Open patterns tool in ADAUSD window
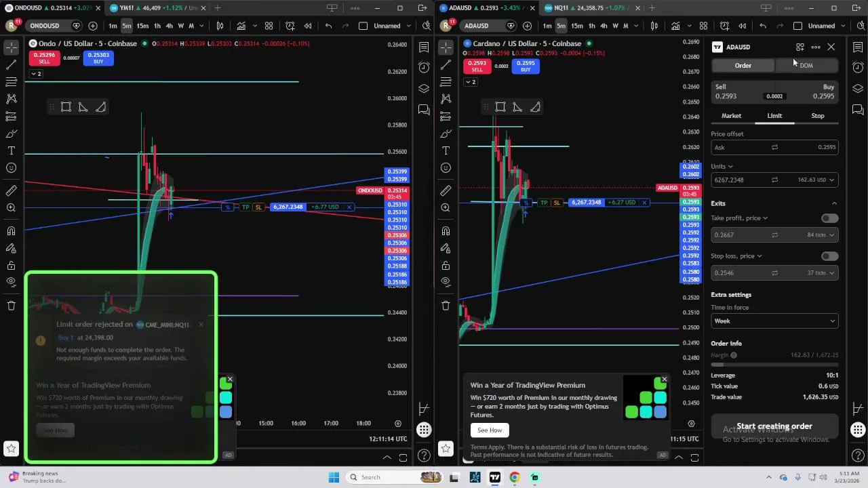868x488 pixels. (446, 99)
